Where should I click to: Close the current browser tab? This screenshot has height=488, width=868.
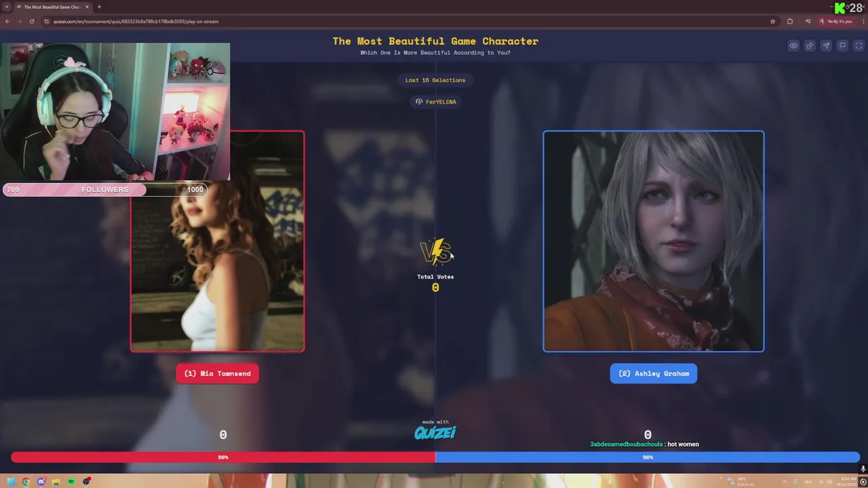click(x=87, y=7)
